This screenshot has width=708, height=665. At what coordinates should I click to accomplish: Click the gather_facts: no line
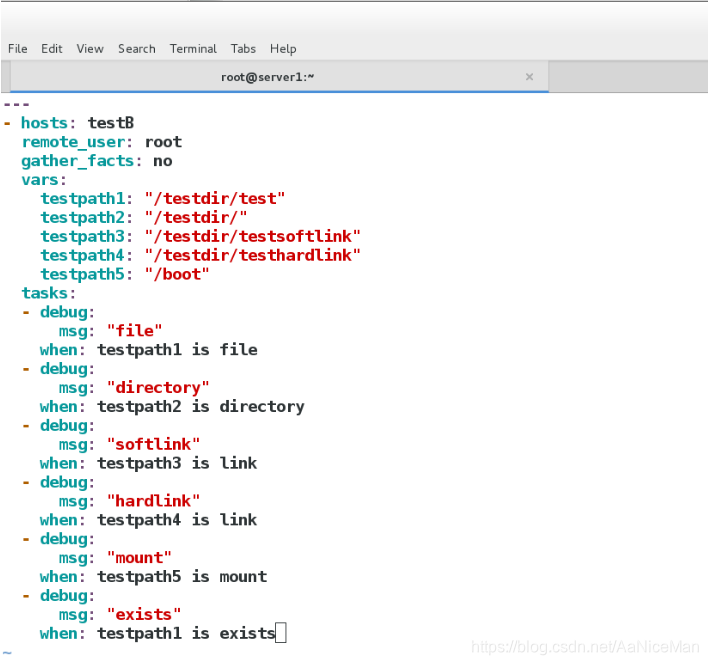pyautogui.click(x=97, y=161)
